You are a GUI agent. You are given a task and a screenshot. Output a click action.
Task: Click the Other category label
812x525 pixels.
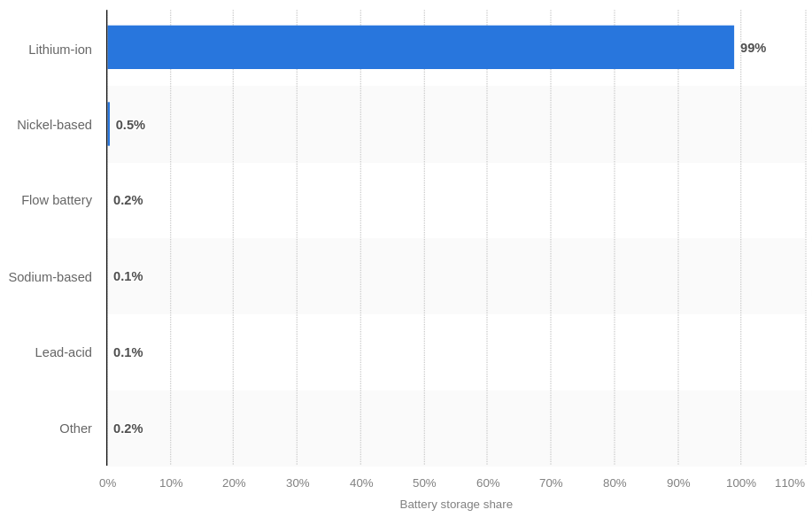tap(75, 428)
